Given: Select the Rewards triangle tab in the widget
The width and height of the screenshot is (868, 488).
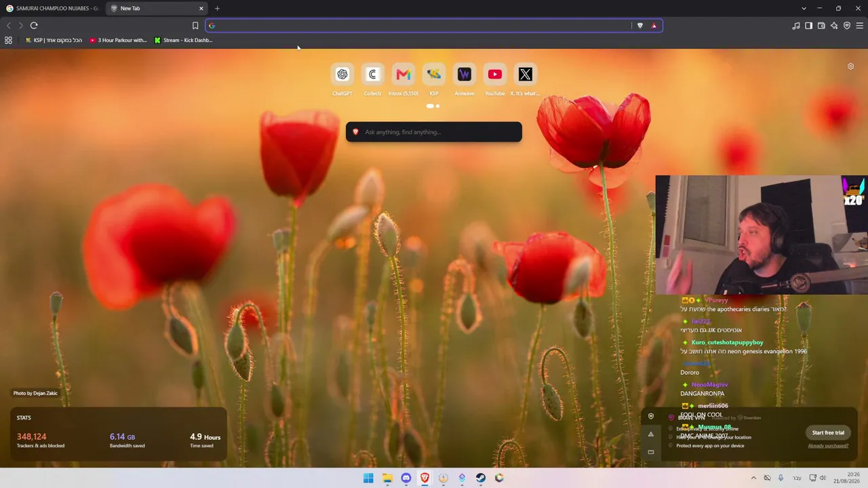Looking at the screenshot, I should [651, 434].
